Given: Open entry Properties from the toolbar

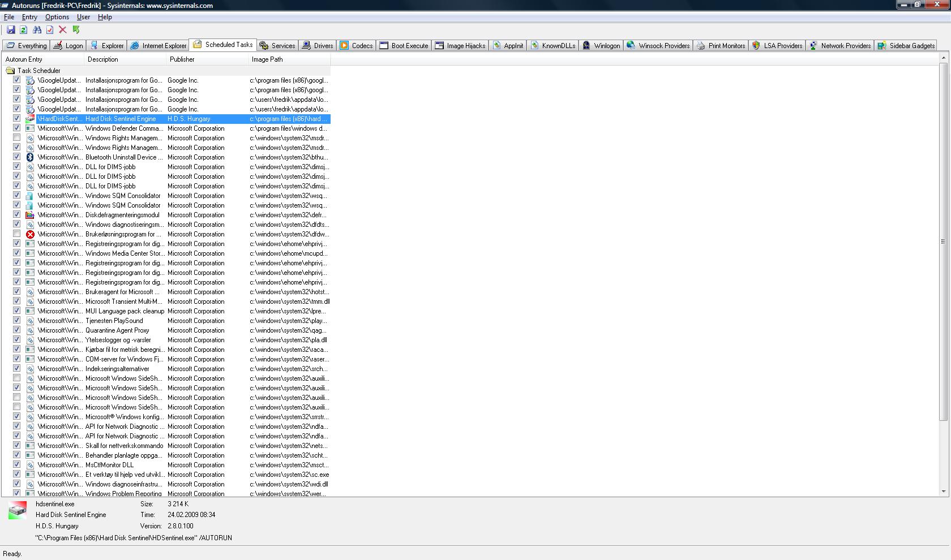Looking at the screenshot, I should 50,30.
